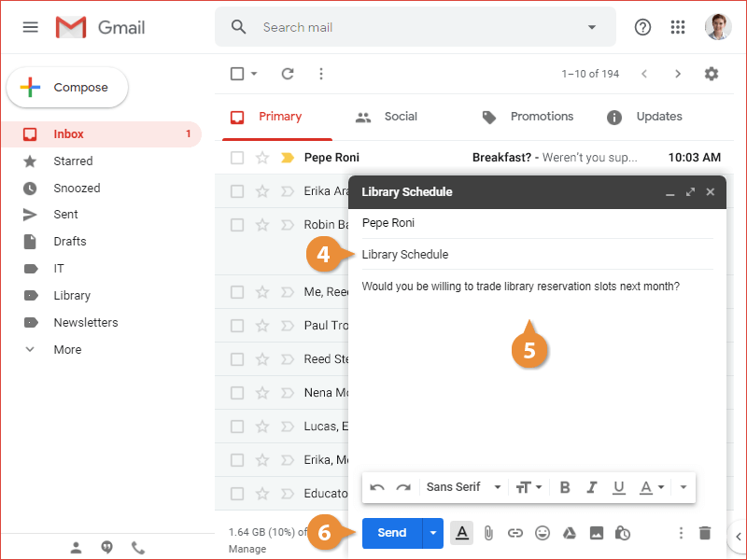Open more formatting options arrow
Viewport: 747px width, 560px height.
[x=684, y=487]
